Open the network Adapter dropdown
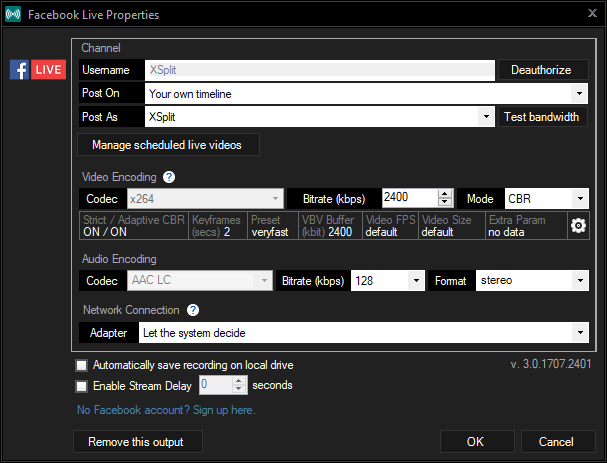Image resolution: width=607 pixels, height=463 pixels. [580, 333]
